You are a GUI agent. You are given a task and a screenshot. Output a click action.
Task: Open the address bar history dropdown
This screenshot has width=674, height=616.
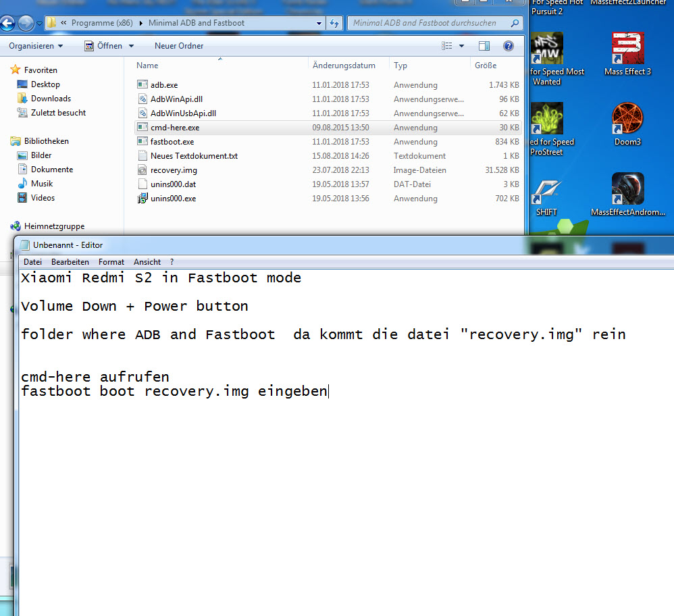[x=319, y=23]
